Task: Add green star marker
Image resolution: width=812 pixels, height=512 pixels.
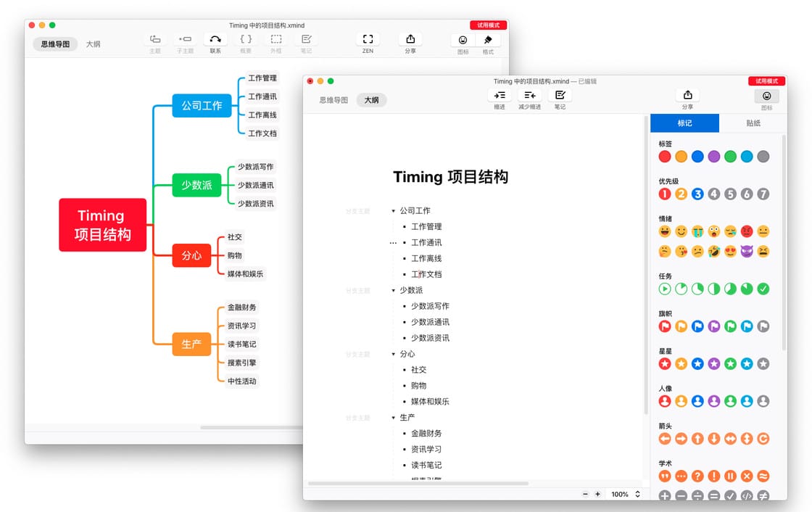Action: tap(730, 364)
